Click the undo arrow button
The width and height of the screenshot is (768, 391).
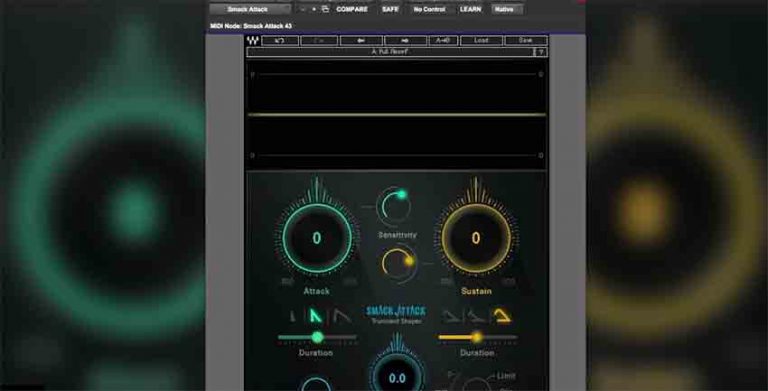point(280,41)
